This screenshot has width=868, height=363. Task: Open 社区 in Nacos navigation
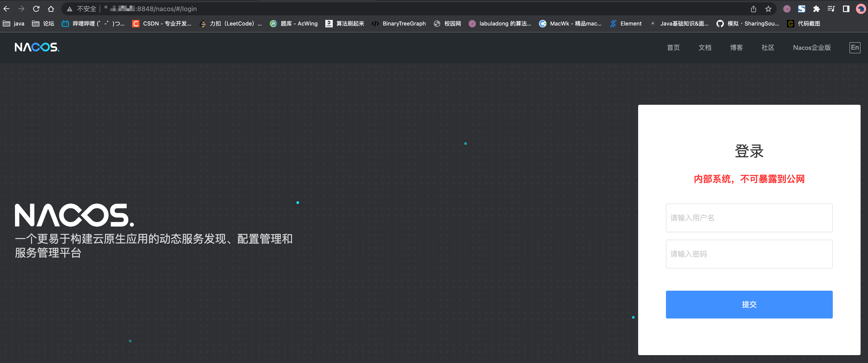tap(768, 48)
